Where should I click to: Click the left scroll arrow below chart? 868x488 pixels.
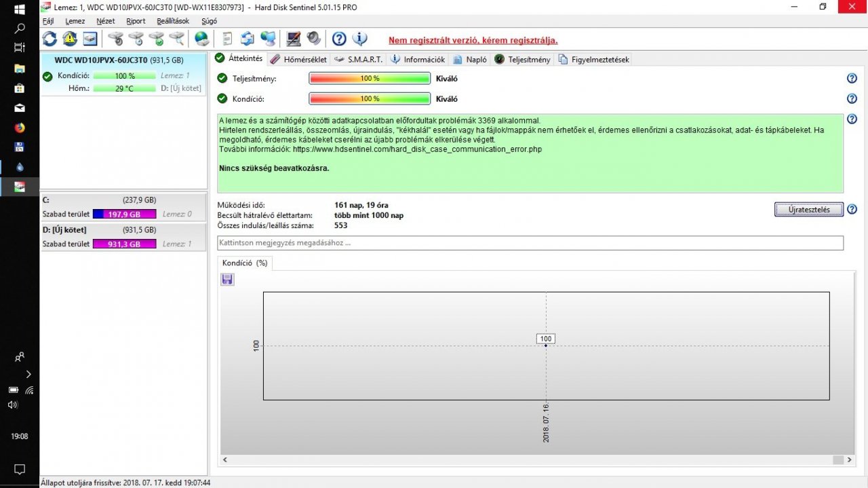(x=225, y=459)
